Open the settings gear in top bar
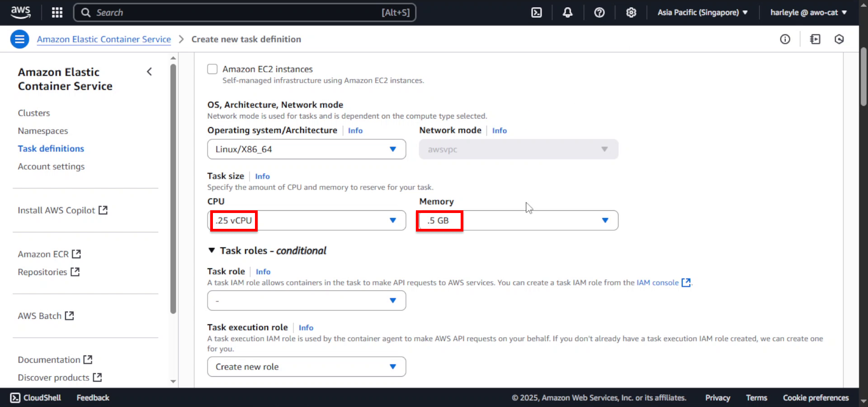This screenshot has height=407, width=868. tap(631, 12)
